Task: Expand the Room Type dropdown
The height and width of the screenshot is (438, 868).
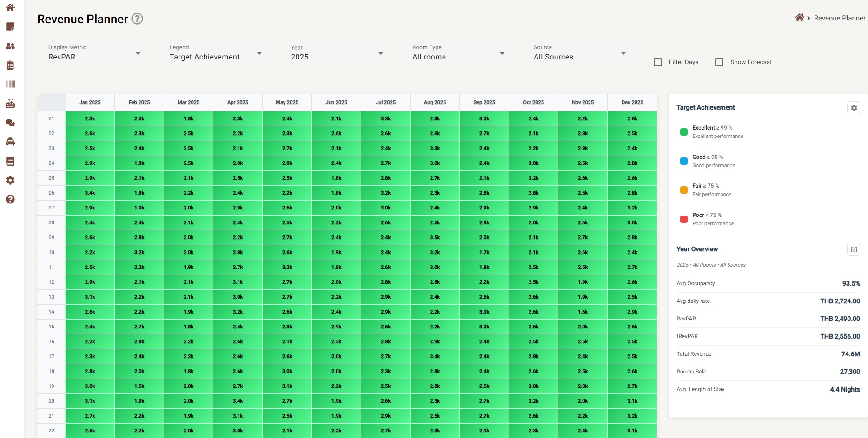Action: [x=458, y=54]
